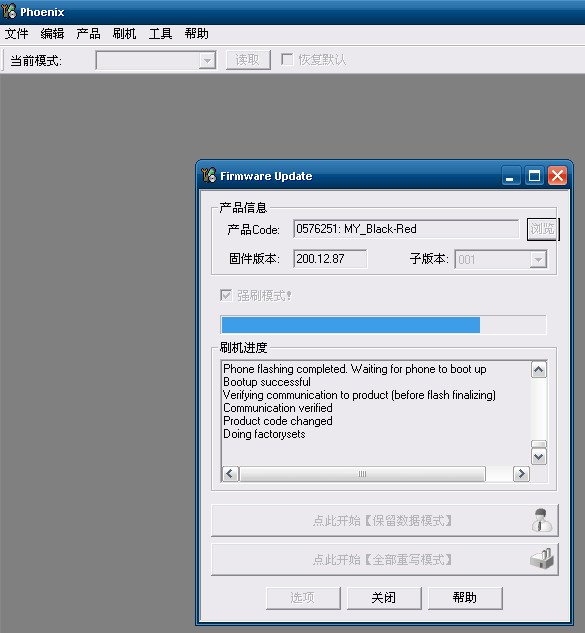Click the factory icon on 全部重写模式 button

coord(542,559)
